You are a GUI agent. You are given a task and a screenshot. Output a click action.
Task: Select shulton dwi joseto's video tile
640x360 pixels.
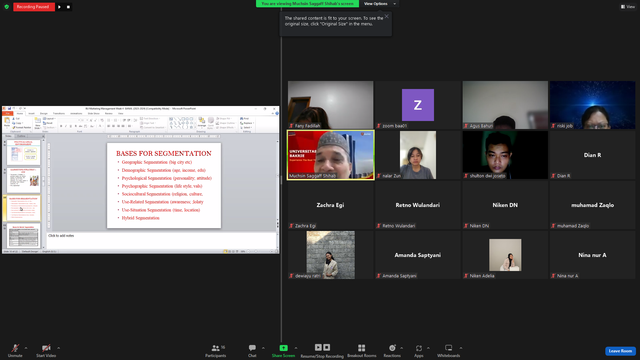[x=505, y=155]
